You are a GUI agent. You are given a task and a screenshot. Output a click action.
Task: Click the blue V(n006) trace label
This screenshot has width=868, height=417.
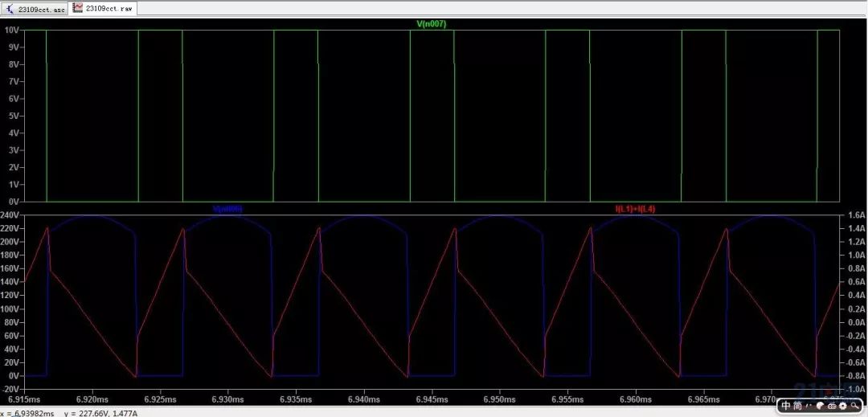coord(227,209)
